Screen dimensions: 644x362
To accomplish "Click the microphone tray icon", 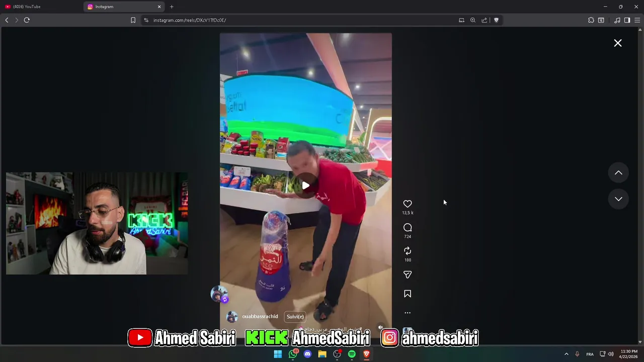I will point(577,354).
